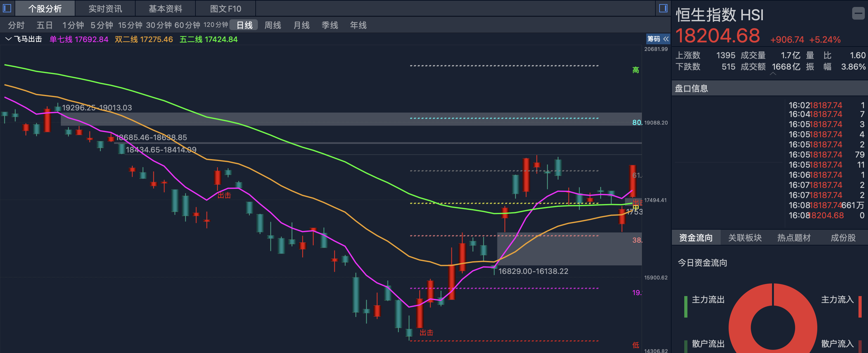The width and height of the screenshot is (868, 353).
Task: Toggle the left sidebar panel icon
Action: [7, 8]
